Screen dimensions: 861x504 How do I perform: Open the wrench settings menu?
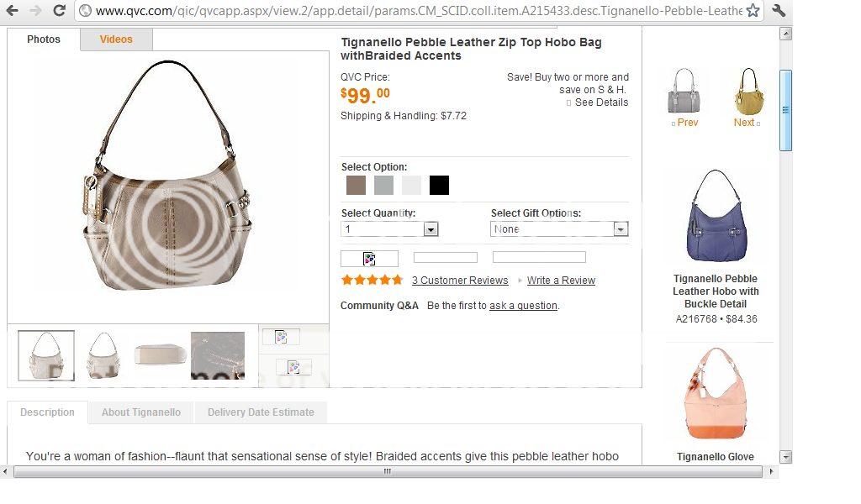point(779,11)
